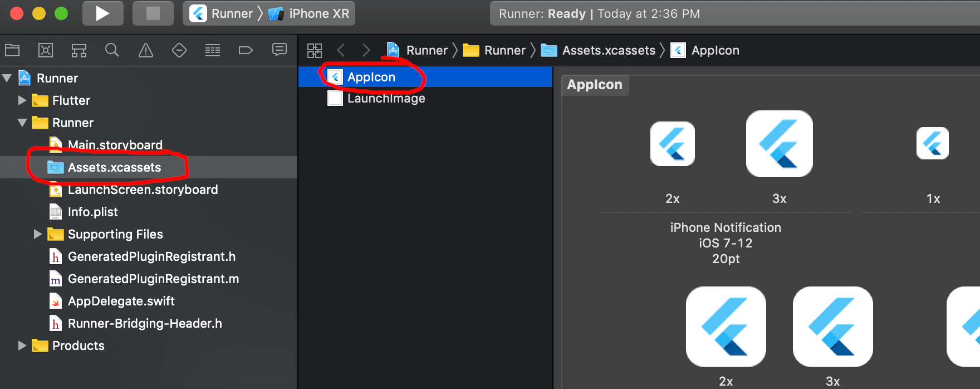Click AppIcon in the jump bar
The height and width of the screenshot is (389, 980).
point(705,50)
